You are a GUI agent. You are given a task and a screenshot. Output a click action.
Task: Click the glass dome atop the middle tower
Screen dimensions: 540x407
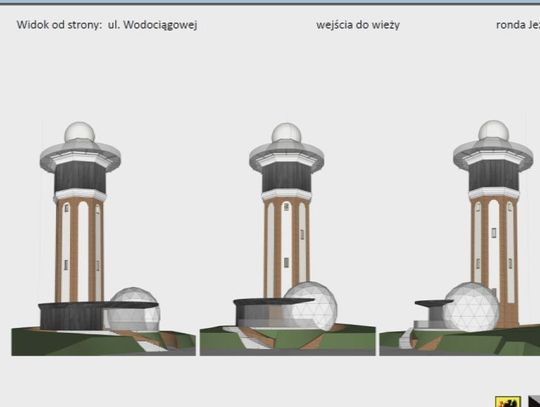tap(286, 133)
